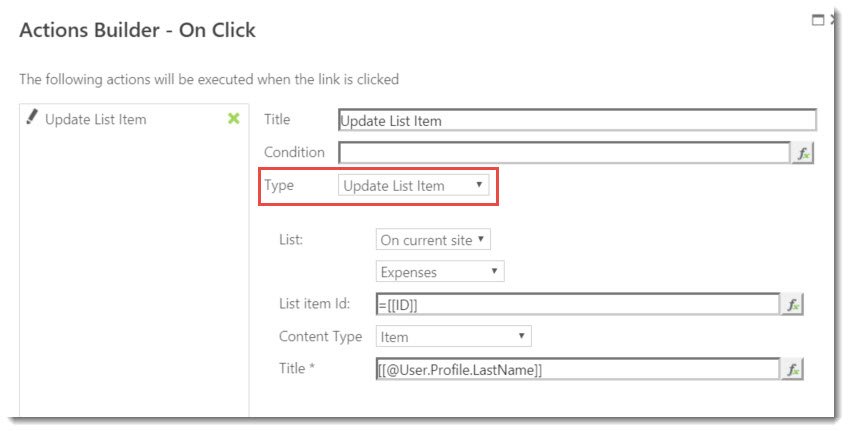Click the List item Id field containing =[[ID]]

pos(578,304)
